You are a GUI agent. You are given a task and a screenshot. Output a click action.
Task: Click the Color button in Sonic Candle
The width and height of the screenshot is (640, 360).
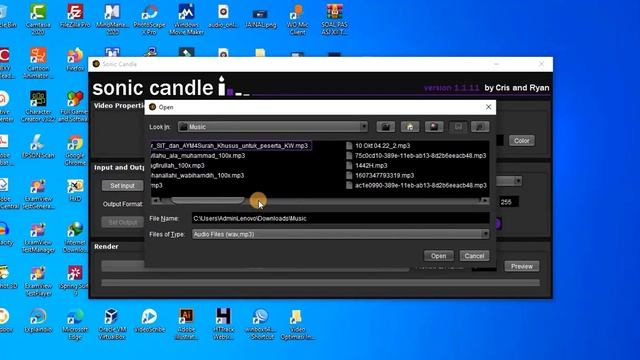point(521,141)
